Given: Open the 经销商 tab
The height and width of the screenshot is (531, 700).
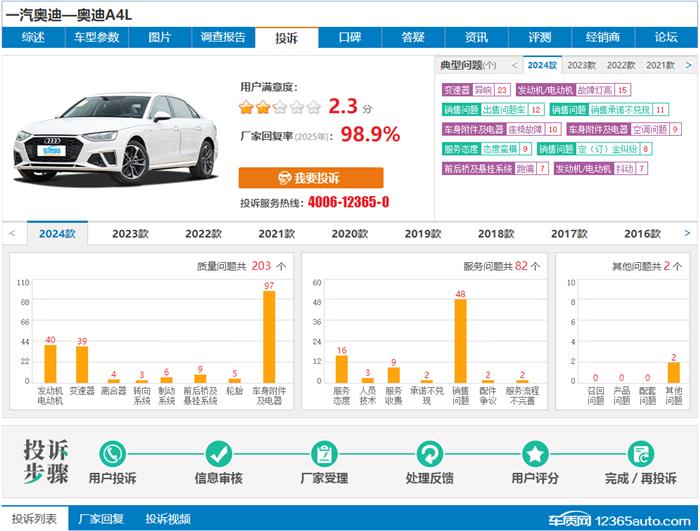Looking at the screenshot, I should (x=603, y=38).
